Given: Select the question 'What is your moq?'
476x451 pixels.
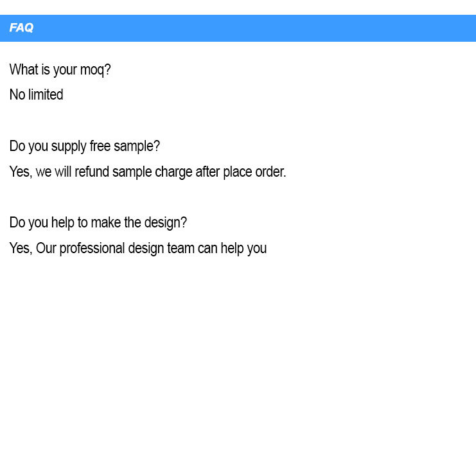Looking at the screenshot, I should tap(60, 70).
